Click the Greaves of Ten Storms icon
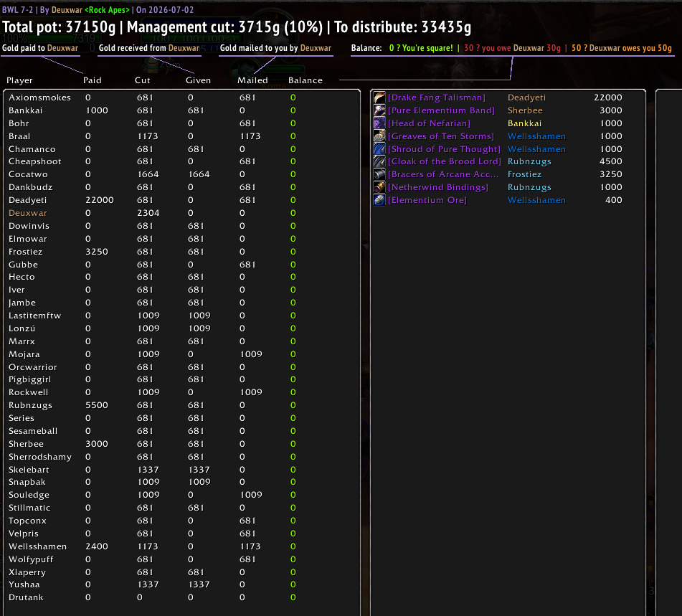Image resolution: width=682 pixels, height=616 pixels. click(x=379, y=136)
